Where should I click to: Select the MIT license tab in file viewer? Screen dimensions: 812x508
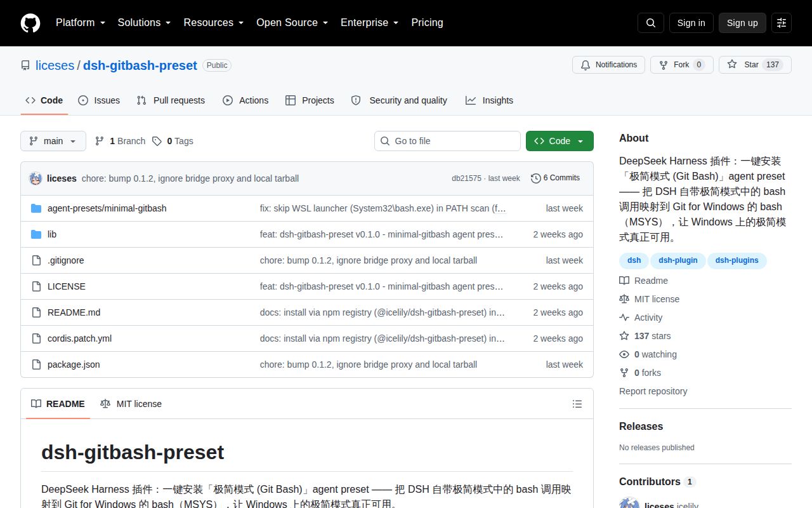coord(131,404)
